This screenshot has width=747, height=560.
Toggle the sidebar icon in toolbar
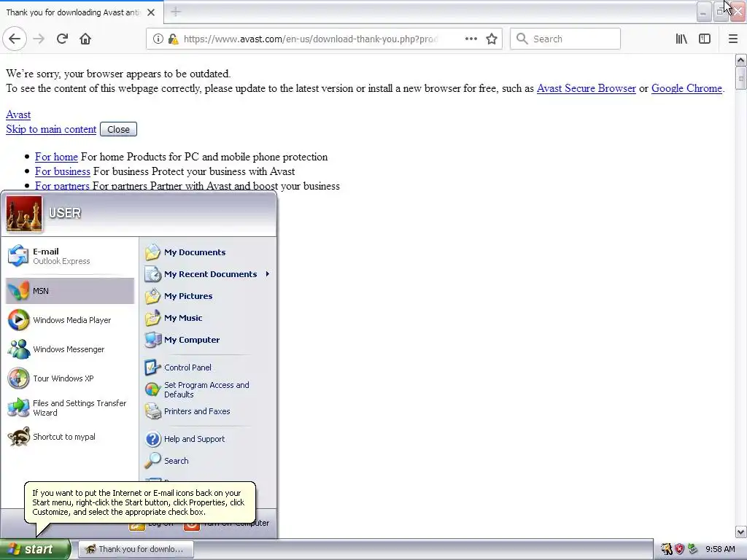705,39
